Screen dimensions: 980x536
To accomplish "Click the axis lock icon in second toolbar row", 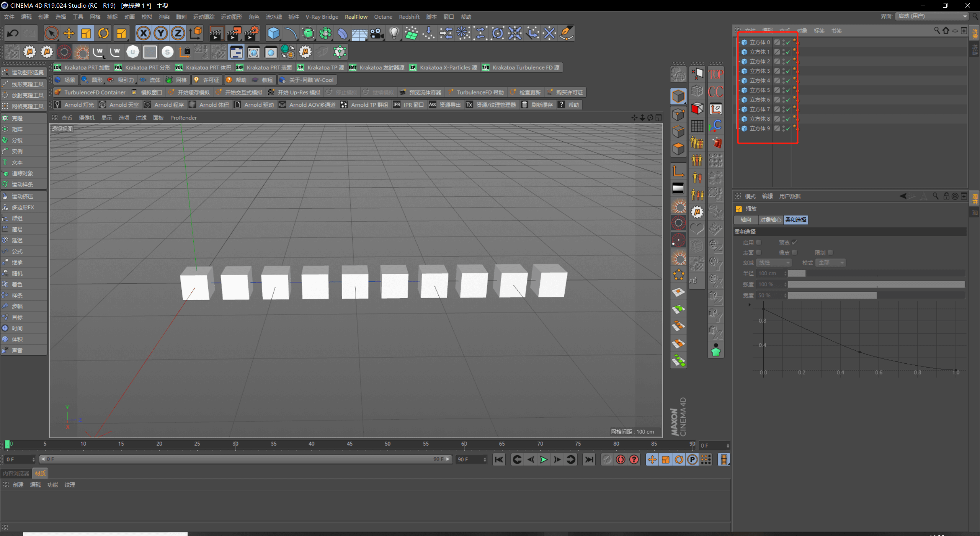I will point(185,52).
